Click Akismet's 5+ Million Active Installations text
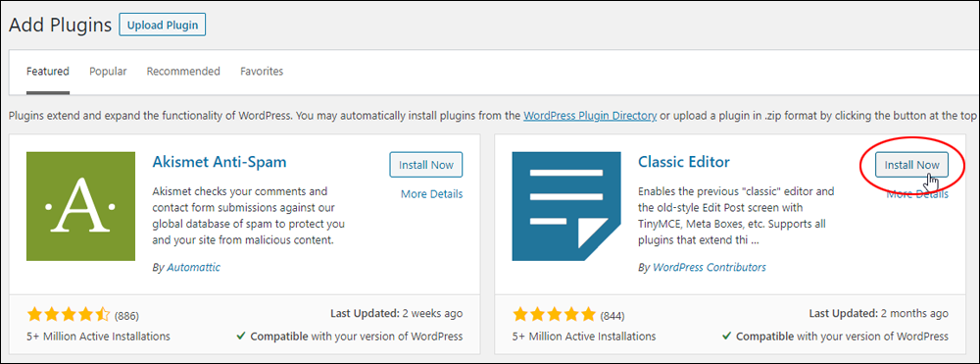The height and width of the screenshot is (364, 980). point(98,337)
